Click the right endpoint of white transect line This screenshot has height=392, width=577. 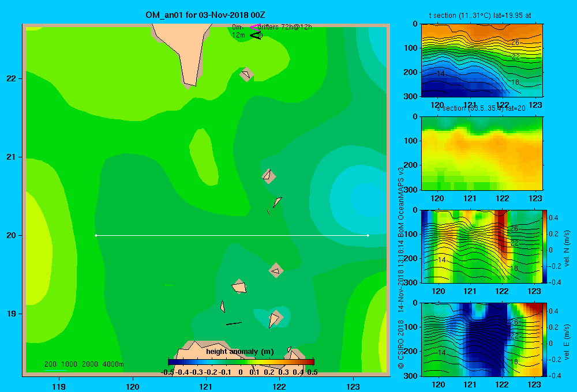[368, 235]
